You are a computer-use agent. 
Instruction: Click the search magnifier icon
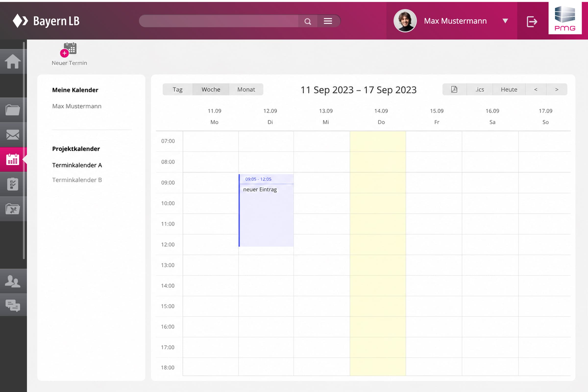point(308,21)
